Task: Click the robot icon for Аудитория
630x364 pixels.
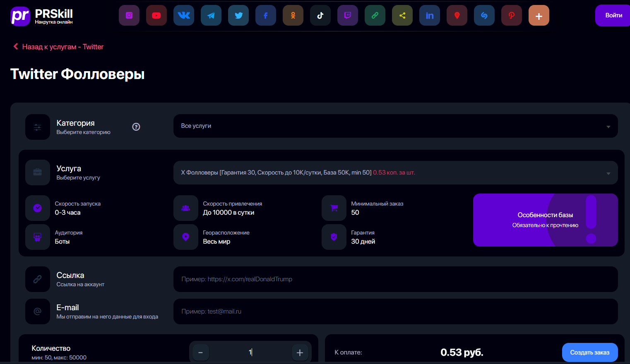Action: (38, 237)
